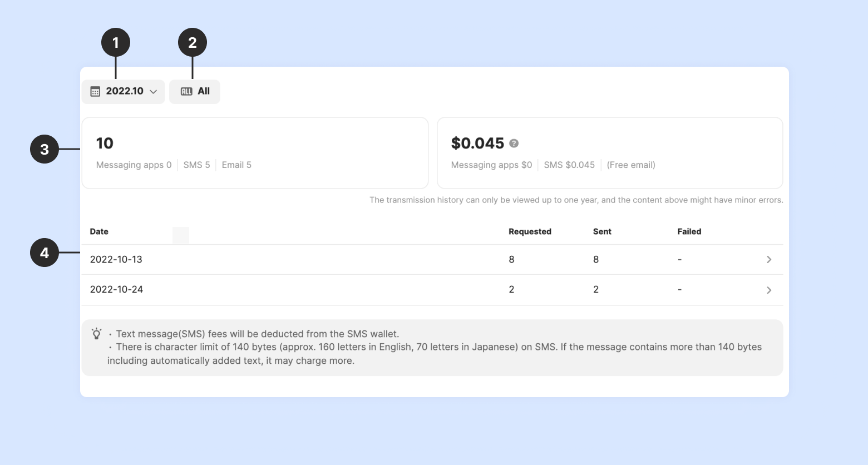The image size is (868, 465).
Task: Click the lightbulb tip icon
Action: click(x=97, y=334)
